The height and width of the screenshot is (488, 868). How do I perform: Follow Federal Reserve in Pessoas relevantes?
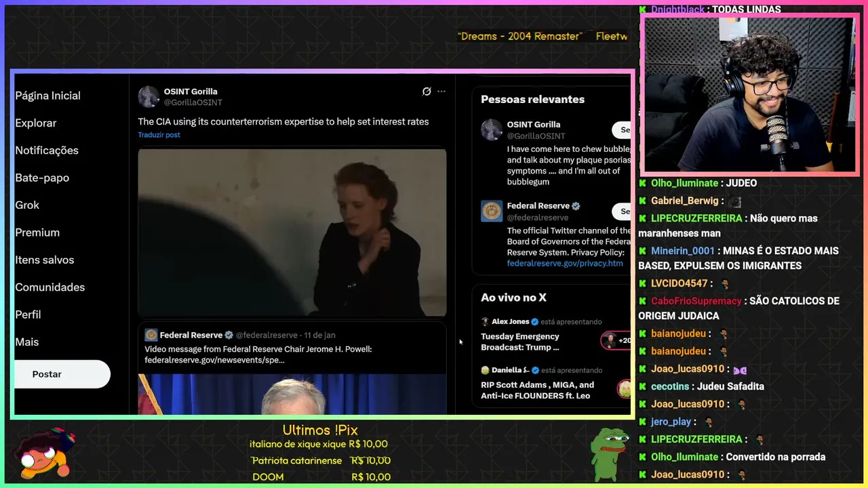[621, 211]
